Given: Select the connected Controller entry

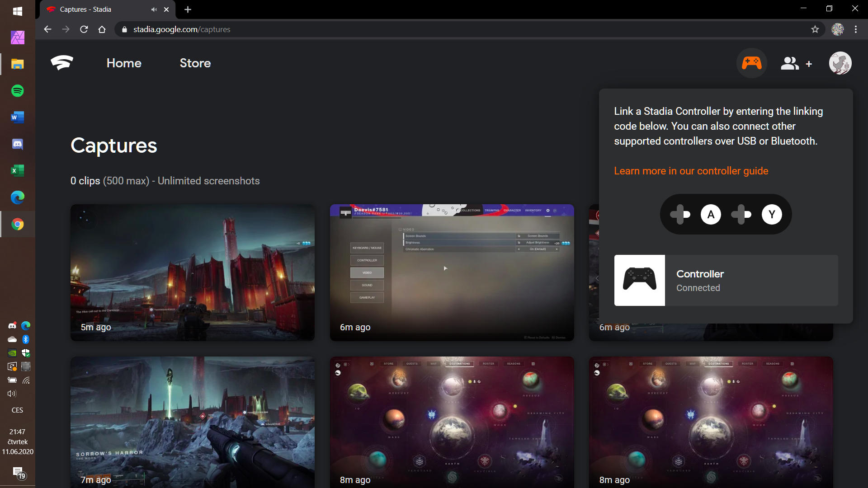Looking at the screenshot, I should pos(726,280).
